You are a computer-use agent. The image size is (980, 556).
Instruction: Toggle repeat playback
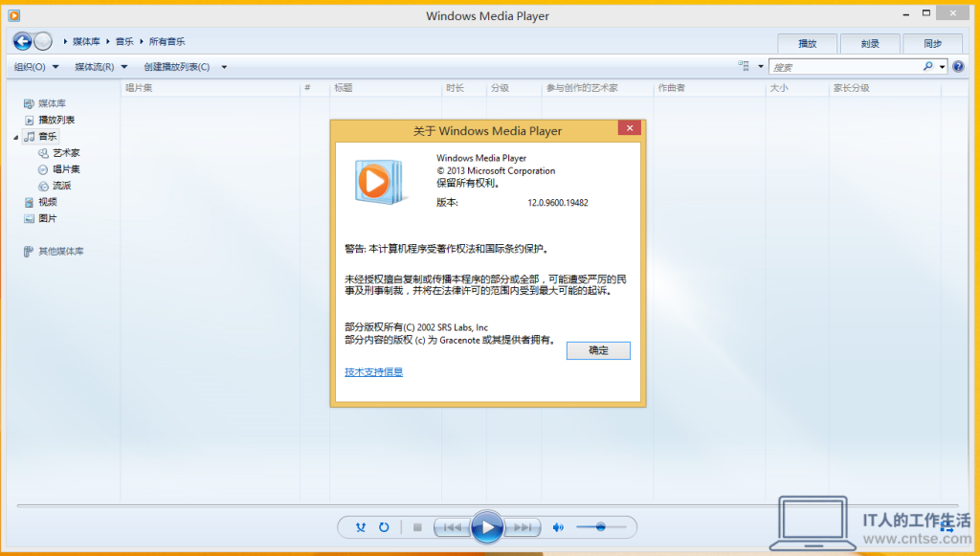384,527
